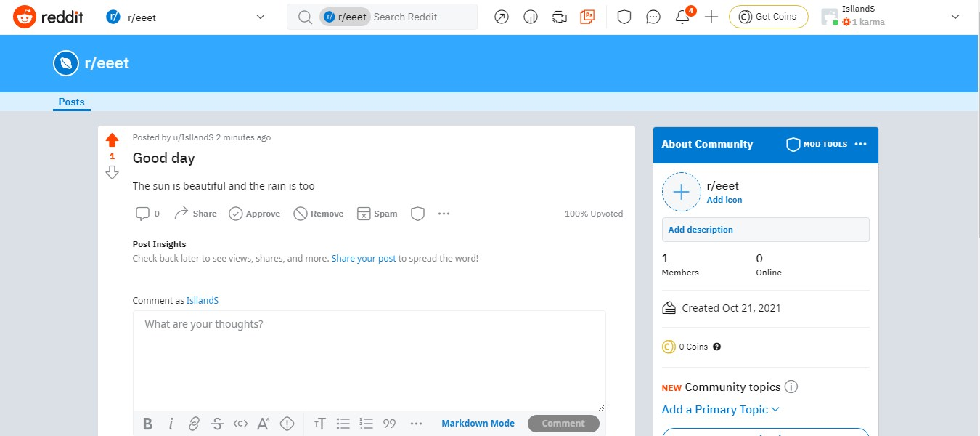Follow the Share your post link

364,258
